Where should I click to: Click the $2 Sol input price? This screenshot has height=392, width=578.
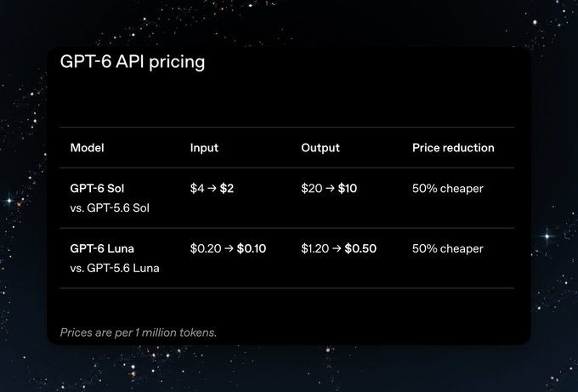click(x=227, y=189)
